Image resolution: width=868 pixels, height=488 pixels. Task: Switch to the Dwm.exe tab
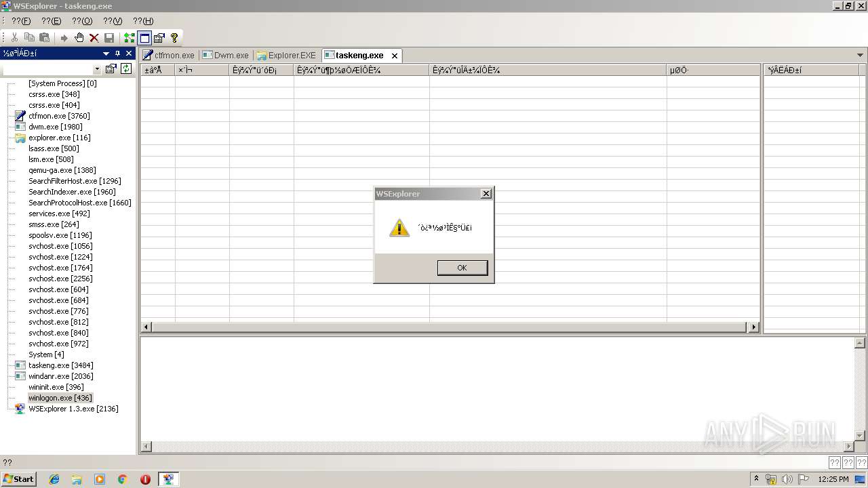click(226, 56)
